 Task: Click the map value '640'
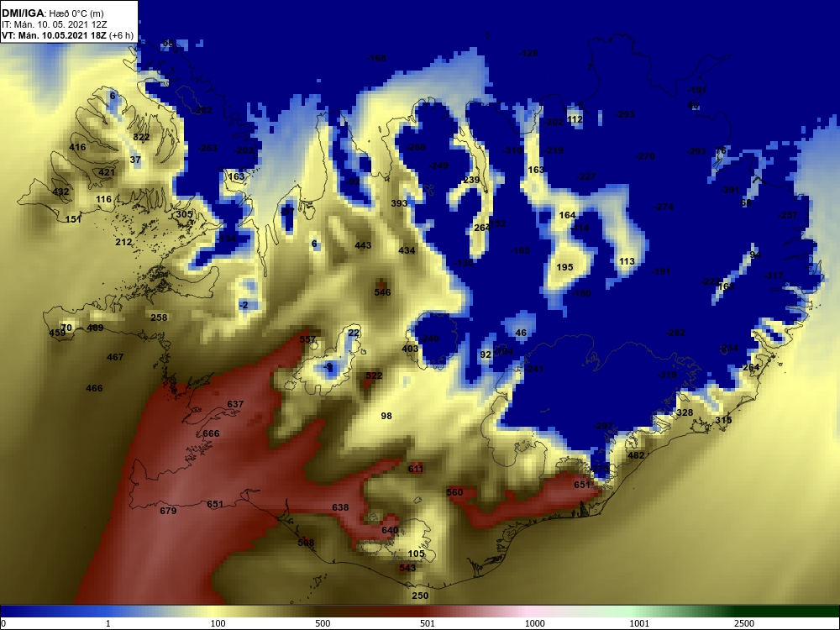[x=390, y=530]
